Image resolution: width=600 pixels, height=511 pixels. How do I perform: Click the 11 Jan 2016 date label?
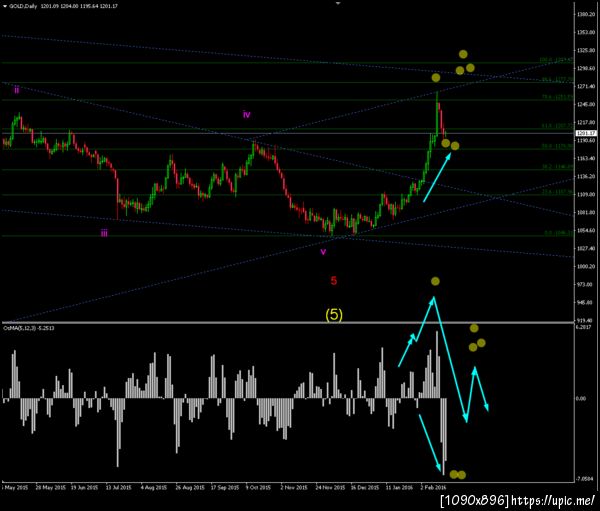click(x=399, y=488)
